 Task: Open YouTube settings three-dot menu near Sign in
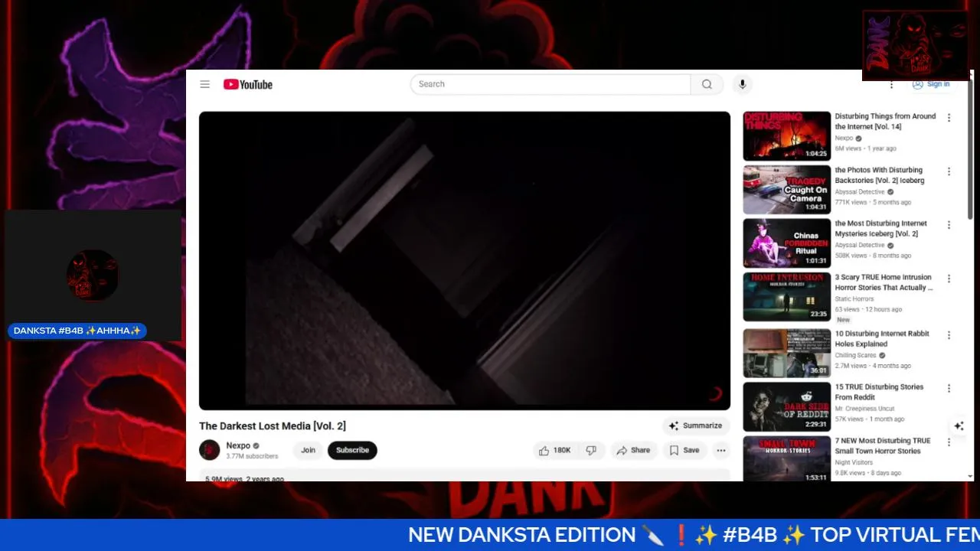tap(891, 84)
